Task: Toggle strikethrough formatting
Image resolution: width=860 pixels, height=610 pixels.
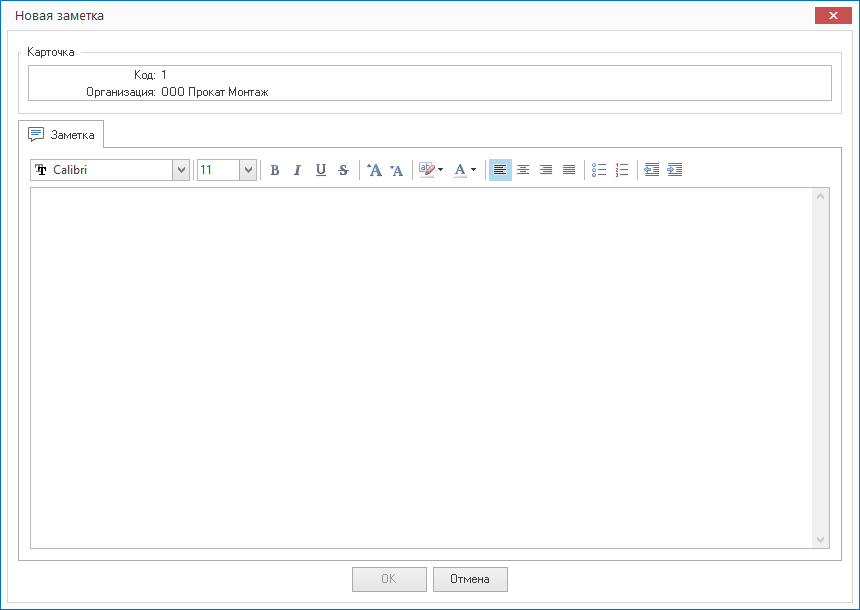Action: coord(343,170)
